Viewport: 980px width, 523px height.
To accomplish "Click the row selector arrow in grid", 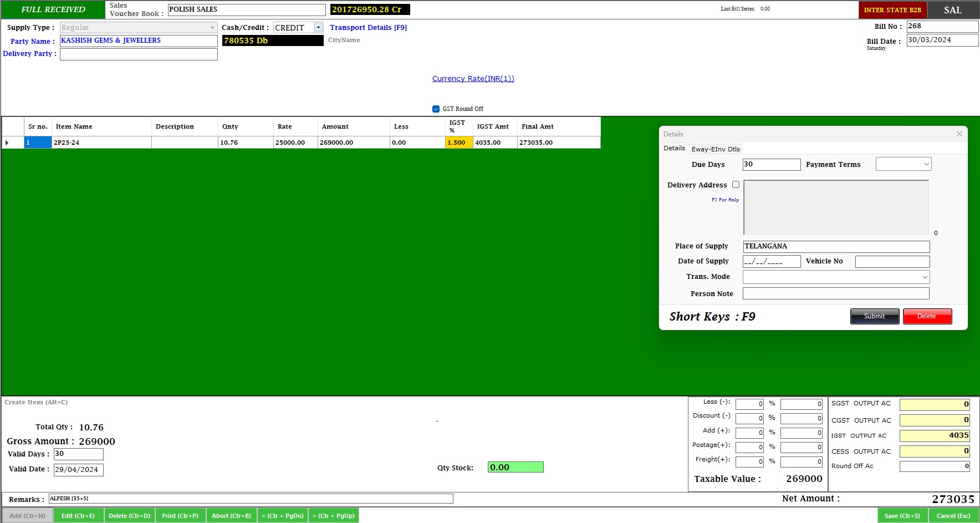I will (x=7, y=143).
